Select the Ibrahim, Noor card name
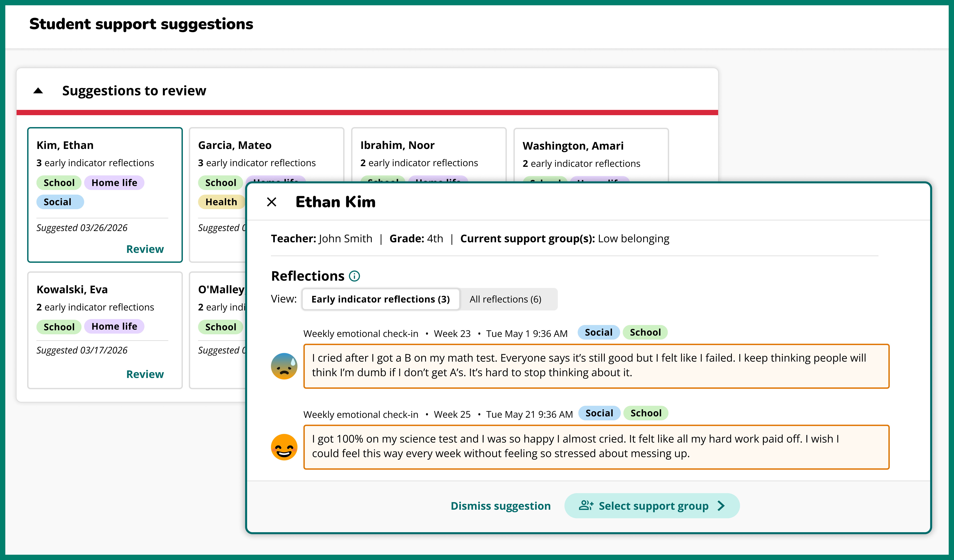This screenshot has width=954, height=560. 397,145
